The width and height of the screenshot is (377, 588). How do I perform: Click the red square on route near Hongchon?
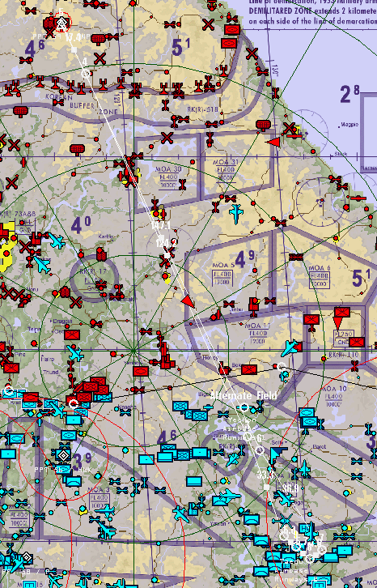[x=224, y=370]
